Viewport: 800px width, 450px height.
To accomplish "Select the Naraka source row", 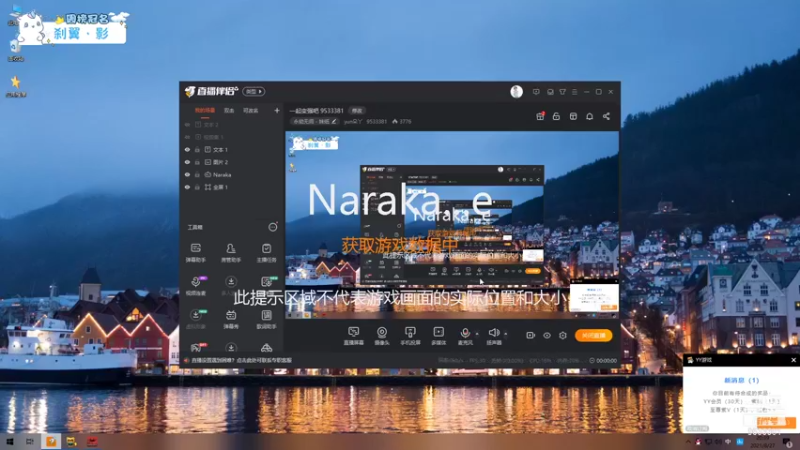I will pos(232,174).
